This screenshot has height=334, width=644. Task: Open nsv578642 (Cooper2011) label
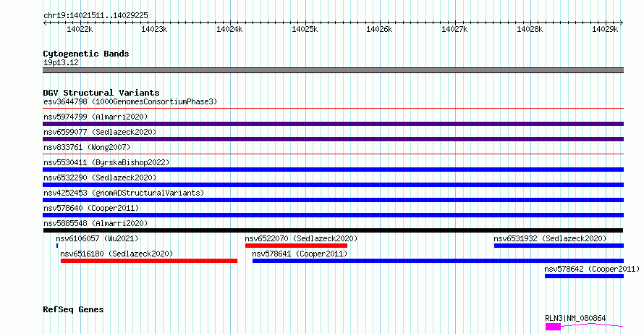click(x=592, y=269)
